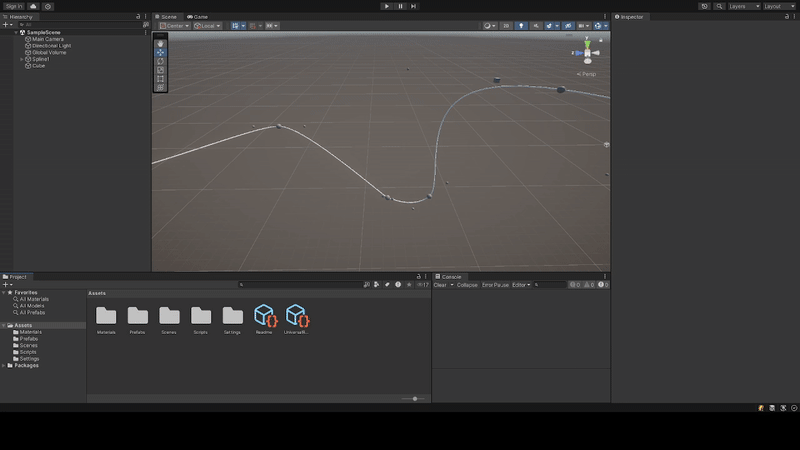The width and height of the screenshot is (800, 450).
Task: Select the Scale tool
Action: [x=160, y=70]
